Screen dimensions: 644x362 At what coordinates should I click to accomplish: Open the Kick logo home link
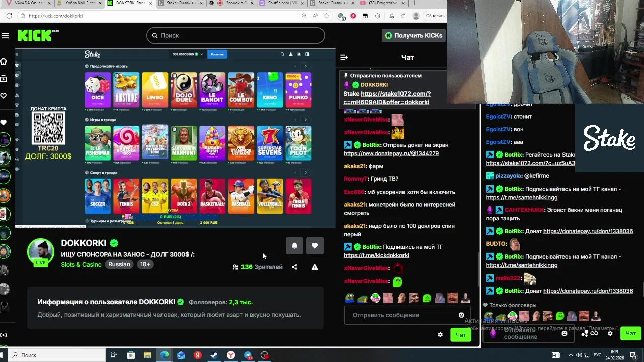[38, 35]
